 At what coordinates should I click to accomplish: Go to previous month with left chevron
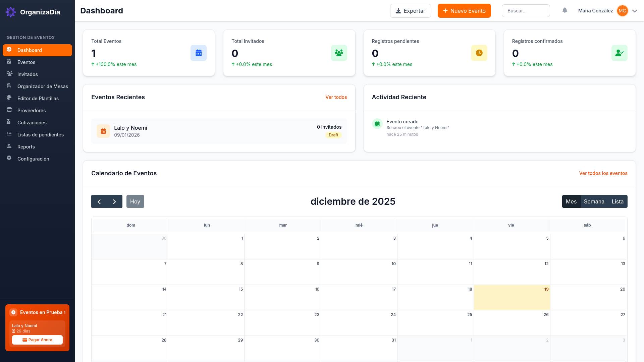click(x=99, y=201)
